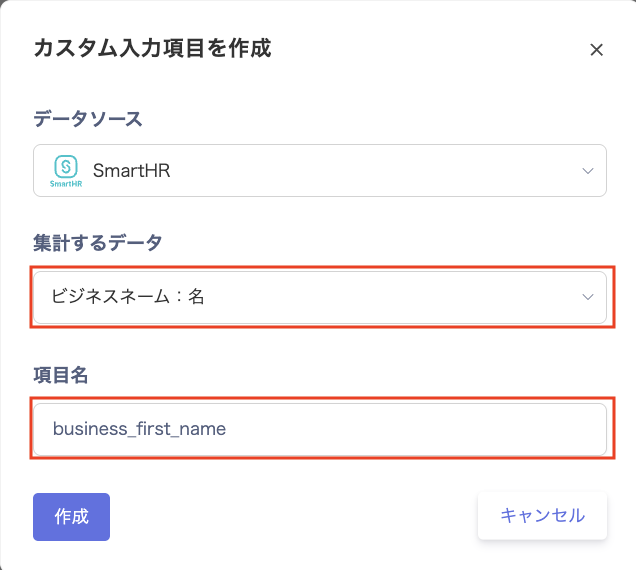This screenshot has width=636, height=570.
Task: Click the キャンセル button
Action: click(542, 516)
